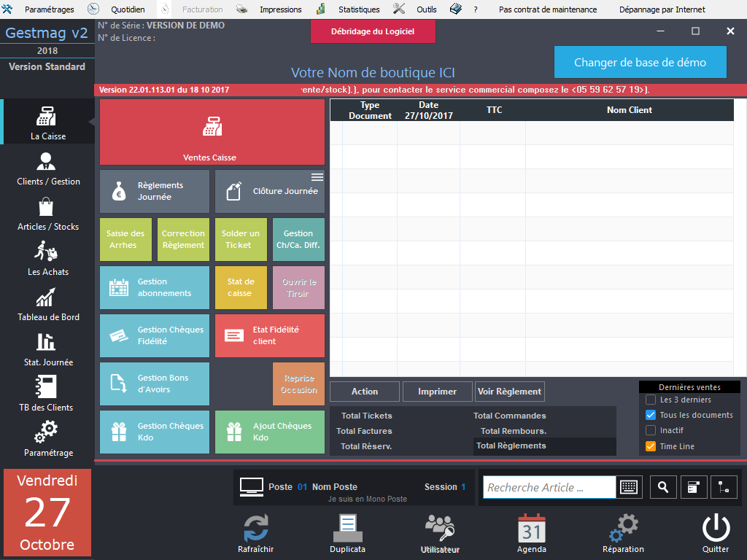Launch Ventes Caisse tile
Viewport: 747px width, 560px height.
212,132
